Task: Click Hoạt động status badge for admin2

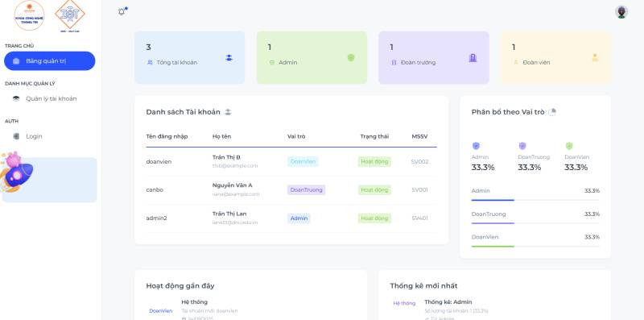Action: [374, 218]
